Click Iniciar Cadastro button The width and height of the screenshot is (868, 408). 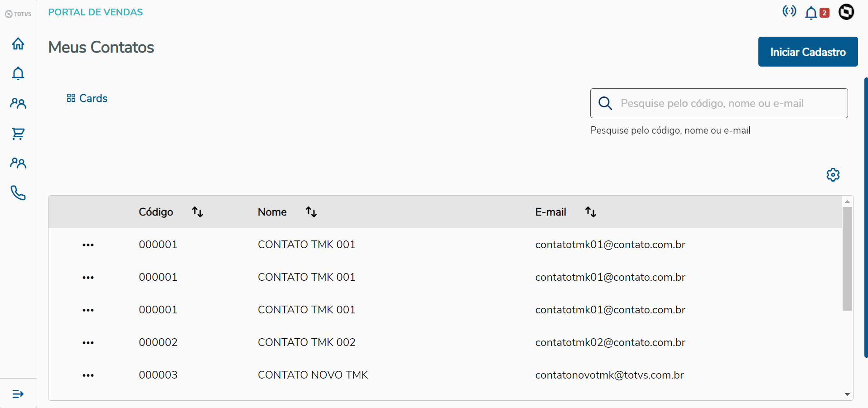[x=808, y=52]
